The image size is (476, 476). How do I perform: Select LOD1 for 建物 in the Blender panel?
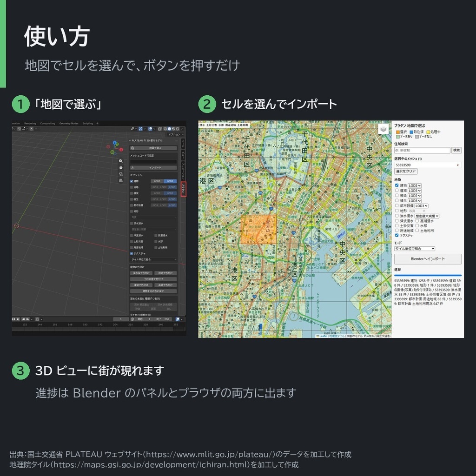click(157, 181)
